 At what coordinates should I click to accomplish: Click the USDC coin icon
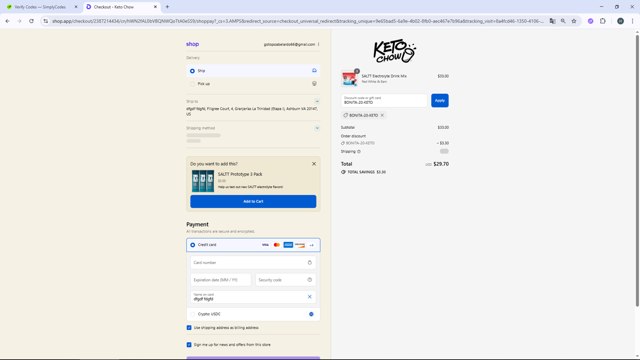pos(311,314)
